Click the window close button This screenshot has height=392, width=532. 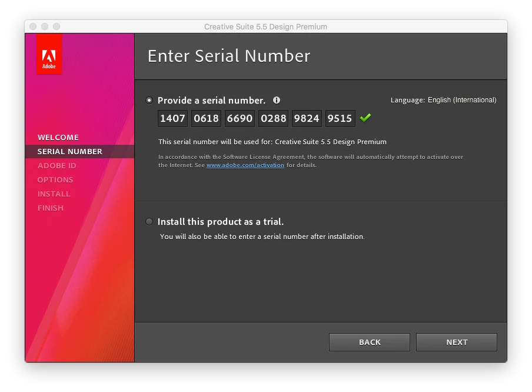[x=33, y=26]
